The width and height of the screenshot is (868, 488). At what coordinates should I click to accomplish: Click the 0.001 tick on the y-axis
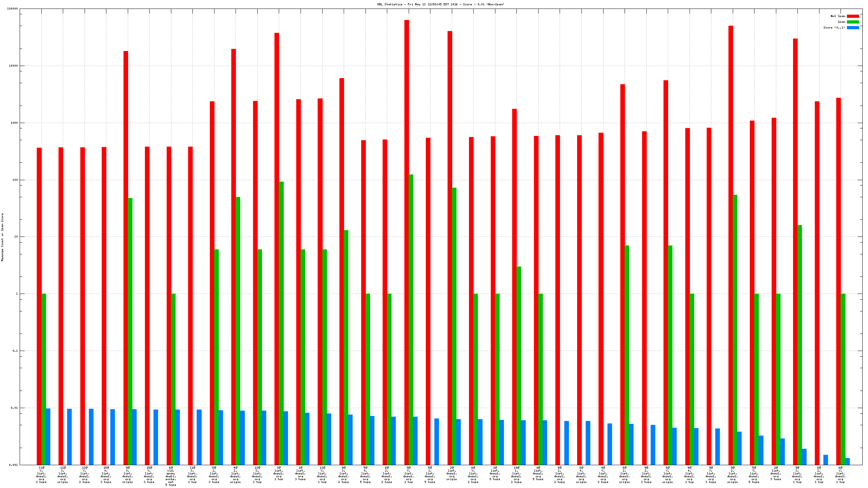(13, 465)
